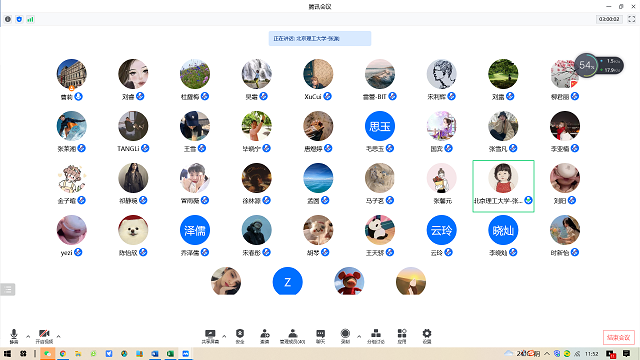The width and height of the screenshot is (640, 360).
Task: Open the Manage Members (40) panel
Action: click(292, 336)
